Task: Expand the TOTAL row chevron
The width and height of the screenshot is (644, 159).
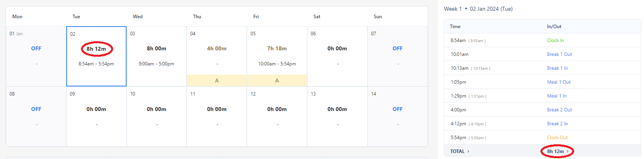Action: click(x=468, y=151)
